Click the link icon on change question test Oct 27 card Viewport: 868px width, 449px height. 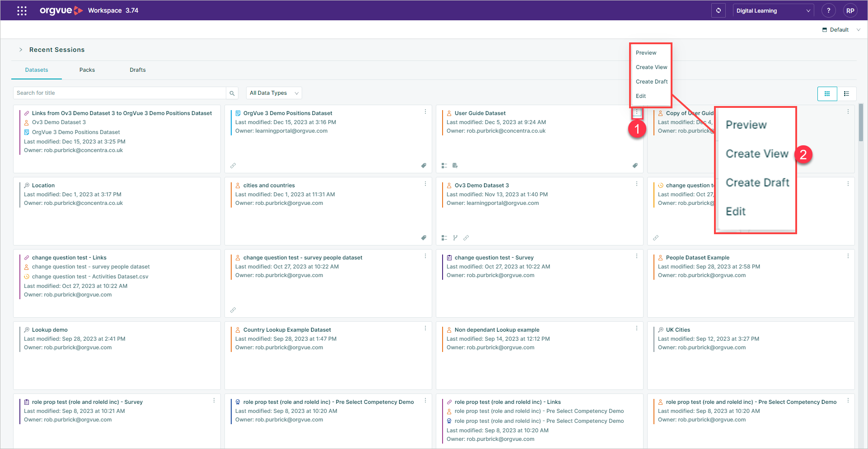coord(656,238)
